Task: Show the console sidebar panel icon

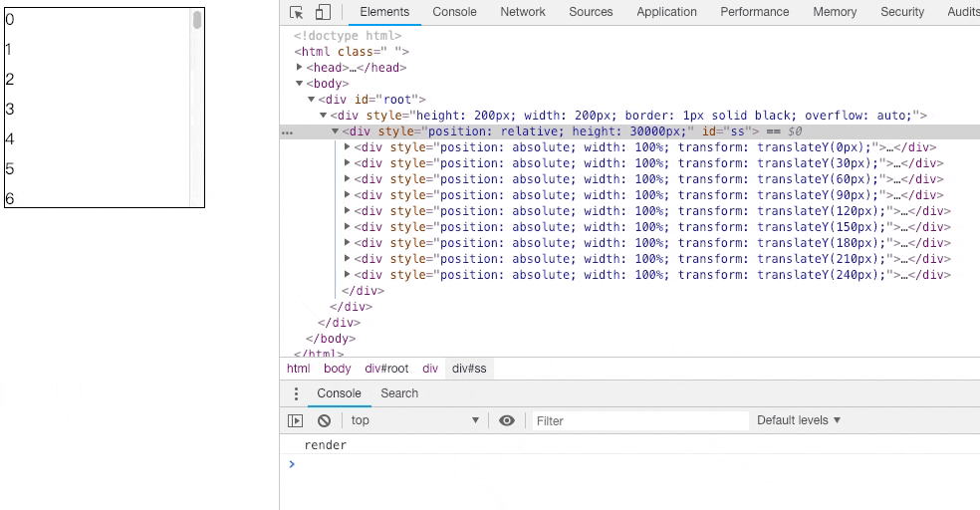Action: pyautogui.click(x=295, y=420)
